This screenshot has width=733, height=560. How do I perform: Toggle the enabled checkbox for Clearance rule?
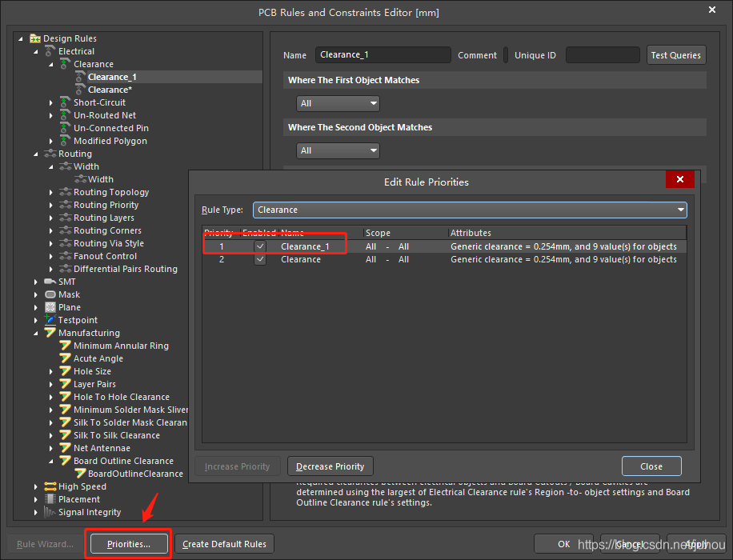click(260, 259)
